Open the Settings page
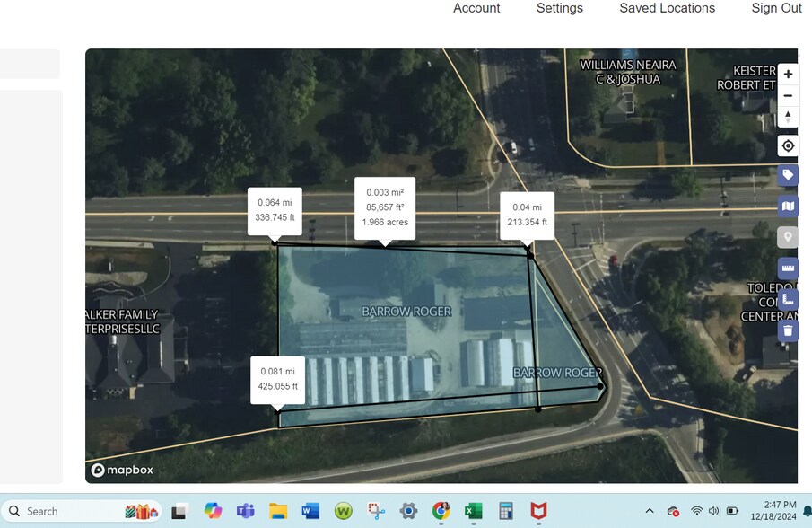 click(x=560, y=8)
